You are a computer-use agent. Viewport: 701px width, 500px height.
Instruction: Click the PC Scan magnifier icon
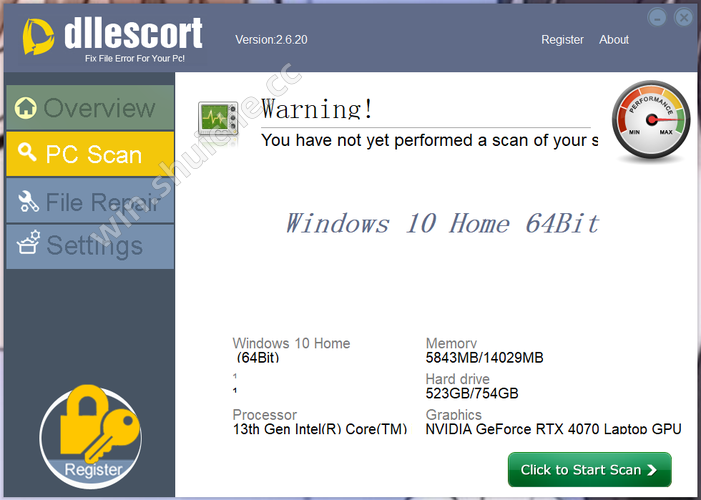click(27, 152)
